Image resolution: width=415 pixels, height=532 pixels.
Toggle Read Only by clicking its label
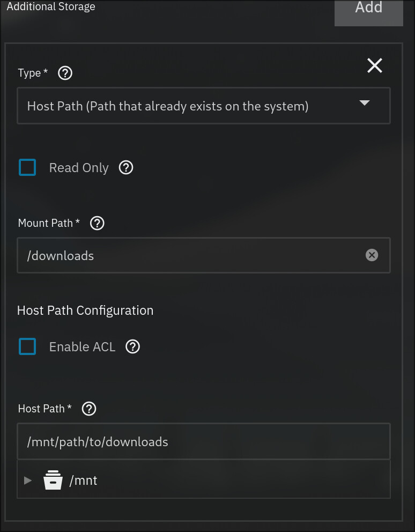tap(79, 168)
